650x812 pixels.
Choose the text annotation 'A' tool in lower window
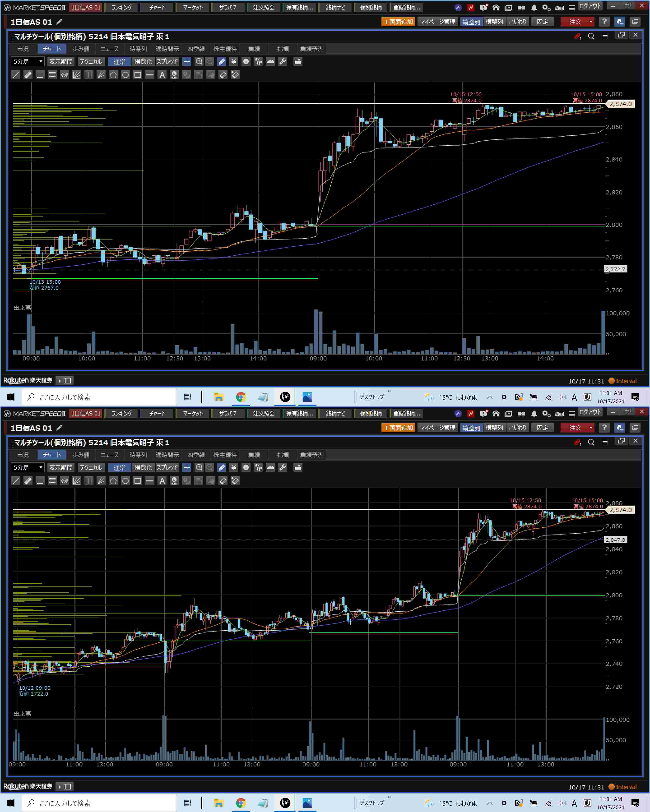tap(162, 481)
